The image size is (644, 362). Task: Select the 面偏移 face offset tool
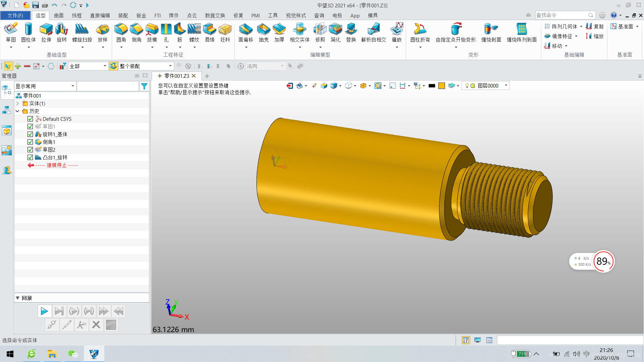(246, 33)
